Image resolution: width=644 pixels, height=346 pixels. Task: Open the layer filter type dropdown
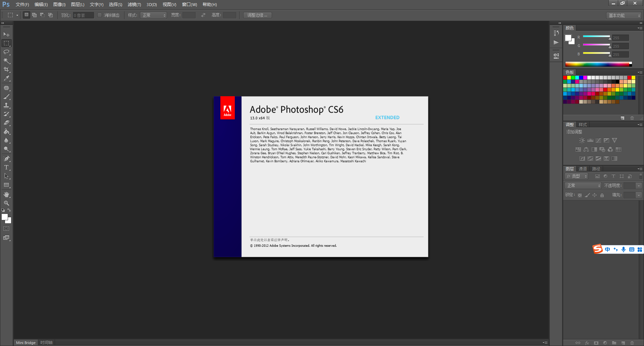tap(577, 176)
